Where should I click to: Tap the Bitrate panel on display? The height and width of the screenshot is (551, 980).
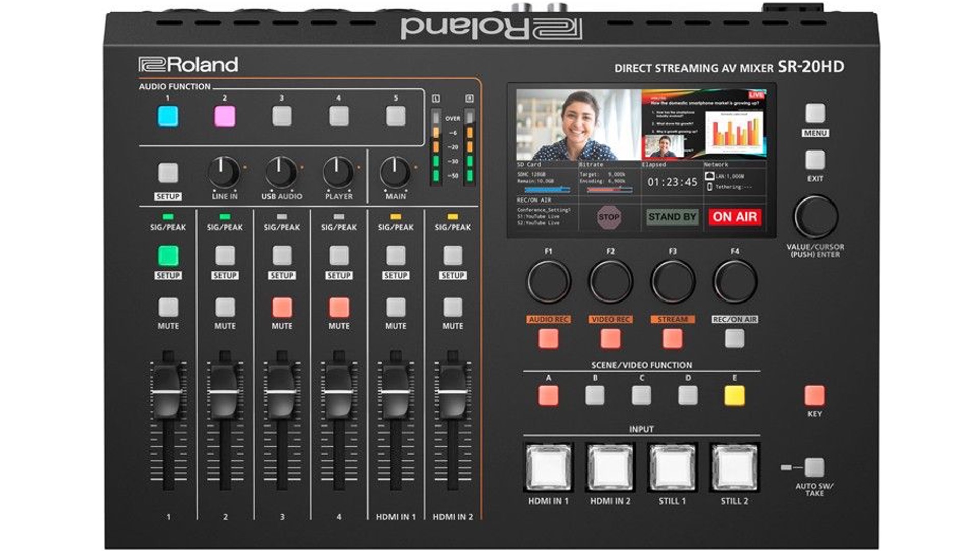pyautogui.click(x=609, y=179)
